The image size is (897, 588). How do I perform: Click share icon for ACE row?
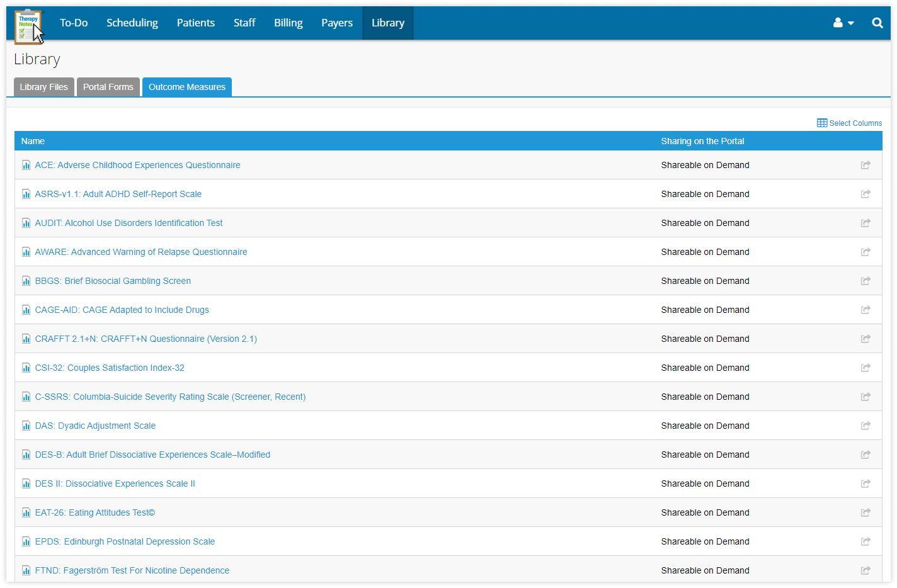(x=866, y=165)
